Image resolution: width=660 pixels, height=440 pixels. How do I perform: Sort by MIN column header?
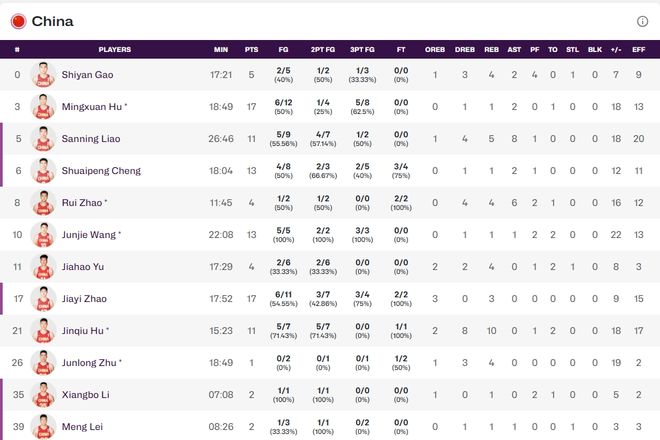221,49
